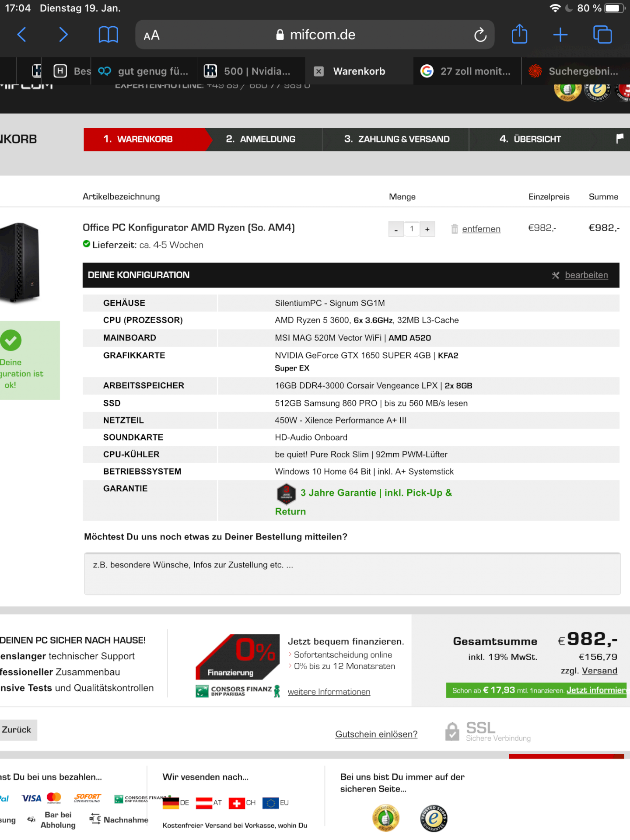Screen dimensions: 630x840
Task: Click the Wi-Fi status icon
Action: tap(555, 8)
